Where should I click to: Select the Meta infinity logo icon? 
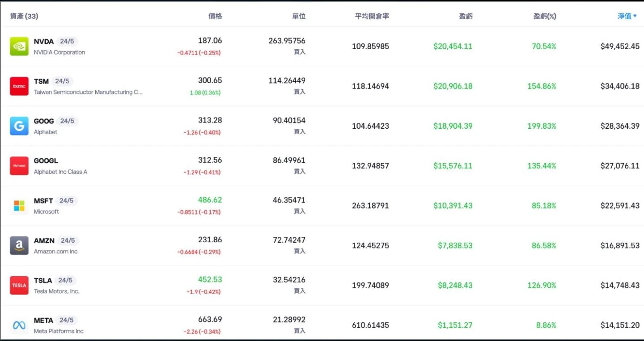[19, 325]
